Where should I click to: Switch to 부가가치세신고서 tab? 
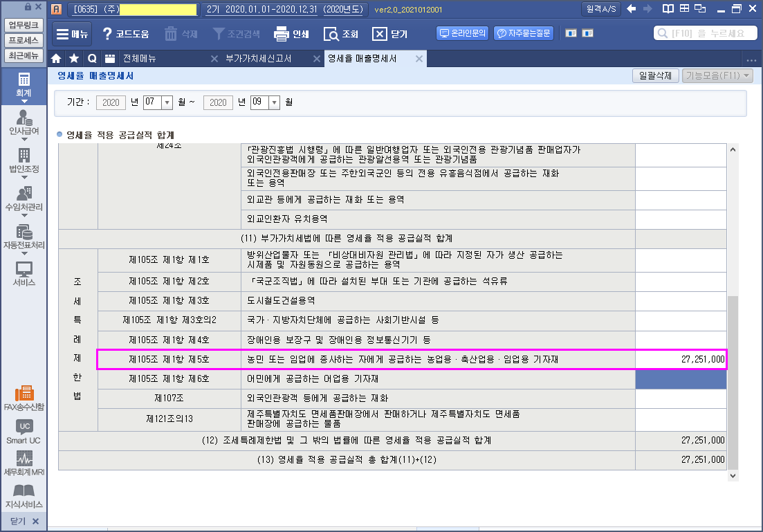(259, 58)
